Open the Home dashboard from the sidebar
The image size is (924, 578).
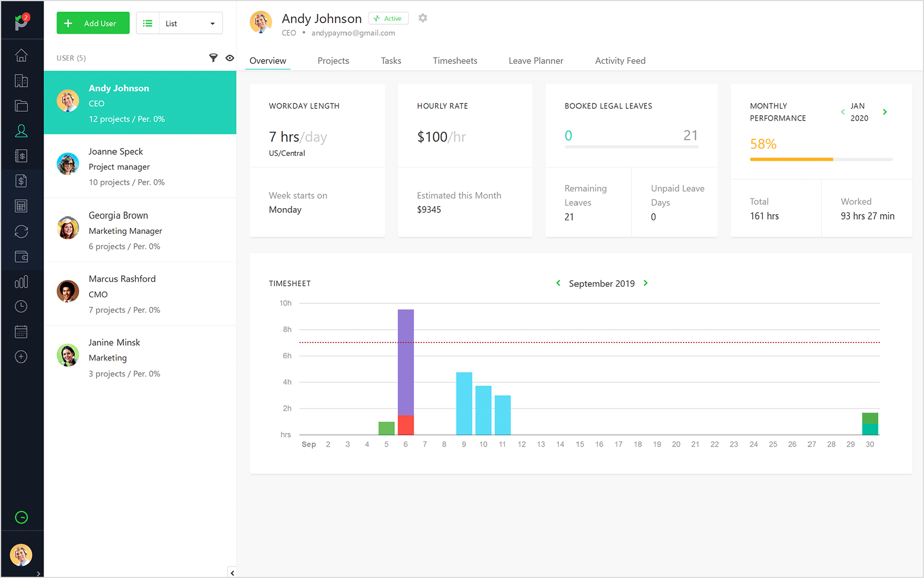click(x=21, y=55)
